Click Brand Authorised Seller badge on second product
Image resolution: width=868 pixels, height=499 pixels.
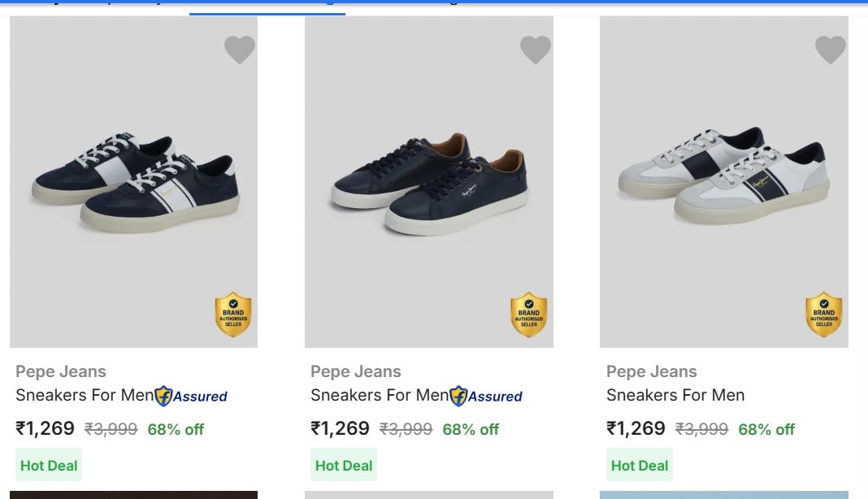click(x=528, y=315)
